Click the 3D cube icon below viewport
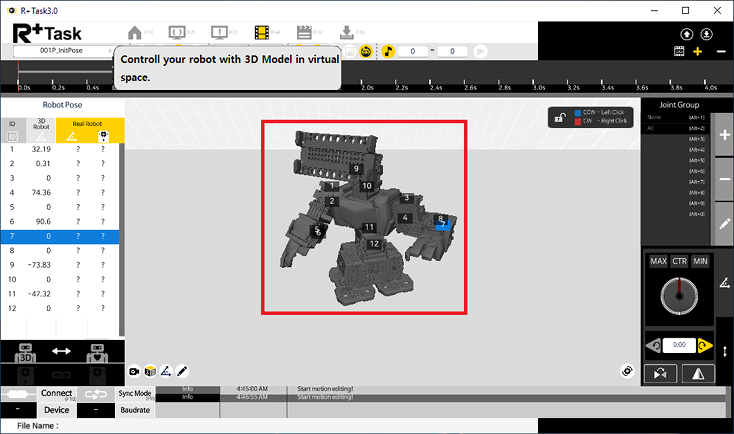 tap(149, 370)
